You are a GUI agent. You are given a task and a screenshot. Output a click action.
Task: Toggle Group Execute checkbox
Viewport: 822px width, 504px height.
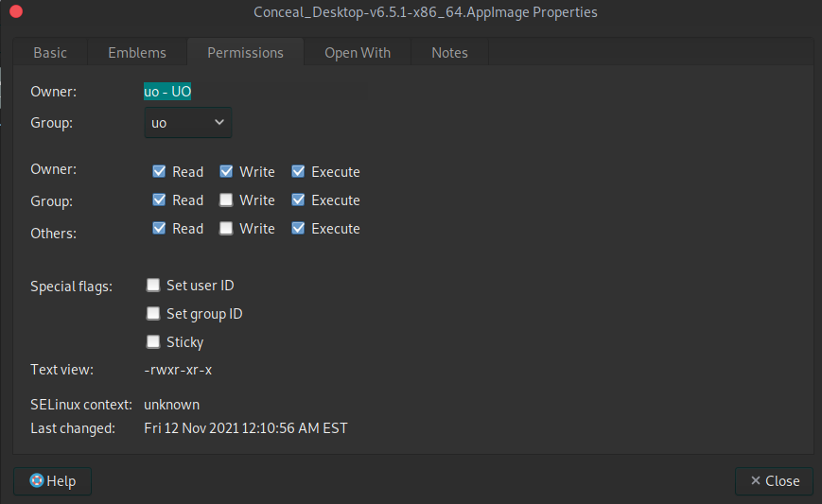click(299, 200)
